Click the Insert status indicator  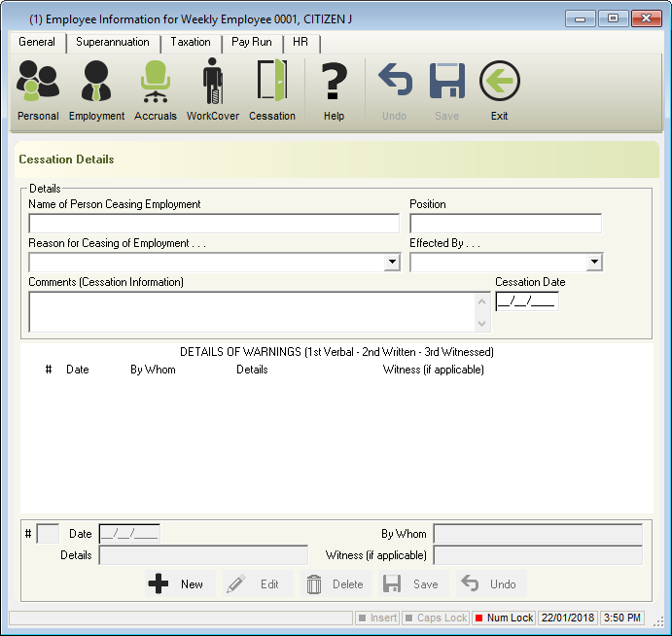point(377,618)
